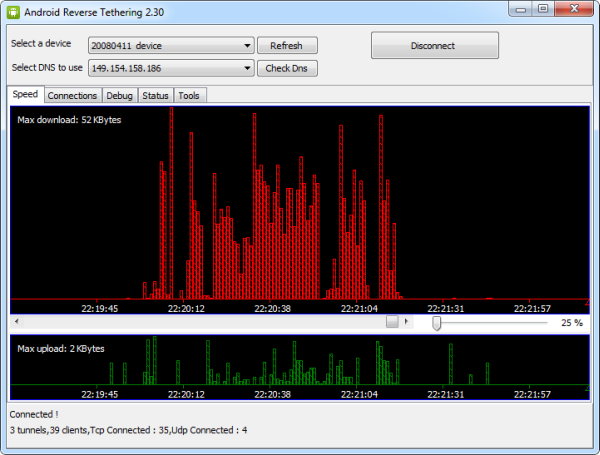Click the Check Dns button
This screenshot has width=600, height=455.
click(x=287, y=68)
